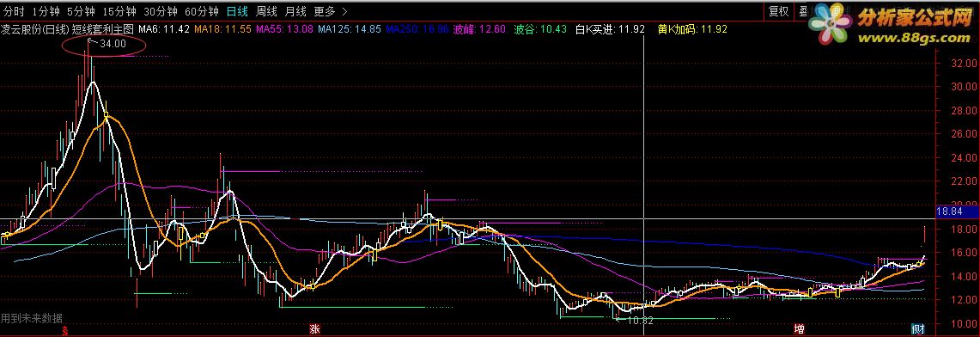Open the 60分钟 period chart
The width and height of the screenshot is (980, 337).
tap(202, 11)
